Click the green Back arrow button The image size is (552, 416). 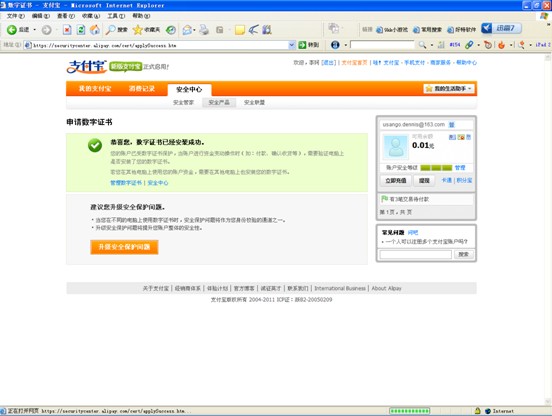coord(12,30)
